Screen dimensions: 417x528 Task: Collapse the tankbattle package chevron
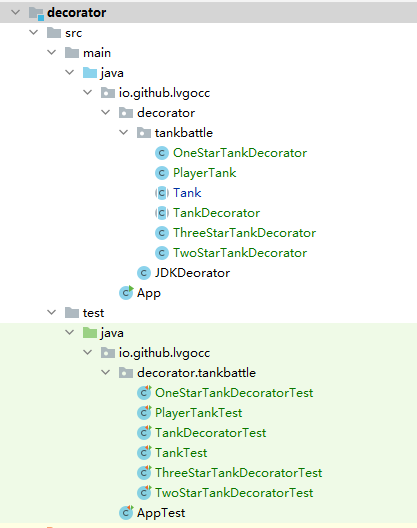[x=124, y=132]
